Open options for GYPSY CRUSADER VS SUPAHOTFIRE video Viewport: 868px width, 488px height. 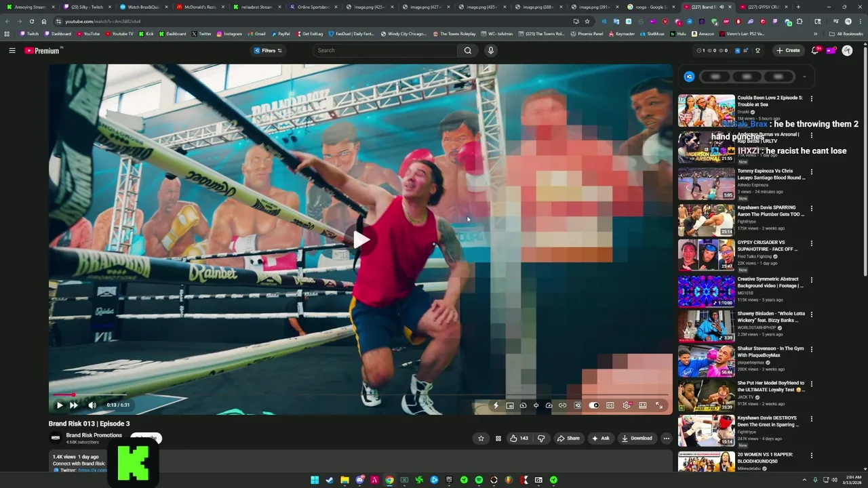811,243
